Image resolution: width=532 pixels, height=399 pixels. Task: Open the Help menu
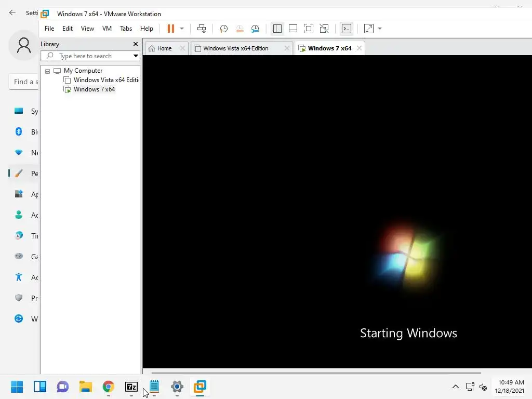[x=147, y=29]
